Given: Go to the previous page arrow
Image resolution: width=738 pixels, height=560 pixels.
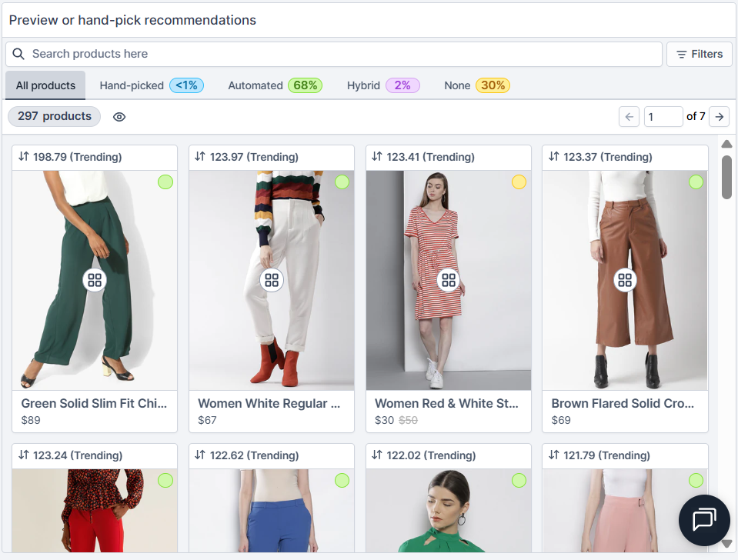Looking at the screenshot, I should (629, 116).
